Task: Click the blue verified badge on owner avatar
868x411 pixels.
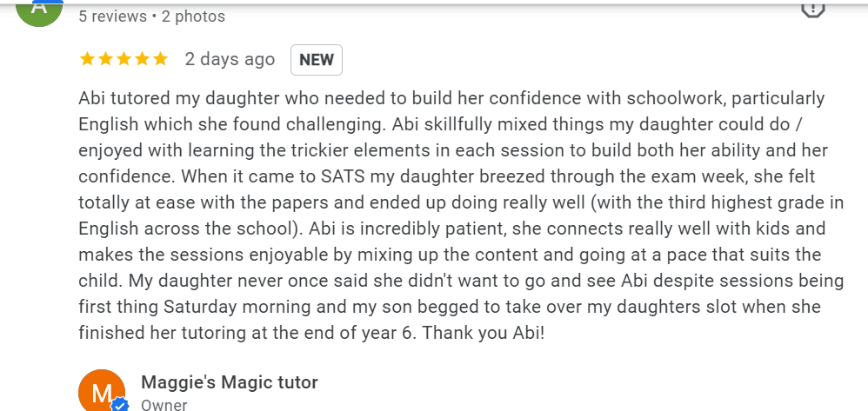Action: [120, 405]
